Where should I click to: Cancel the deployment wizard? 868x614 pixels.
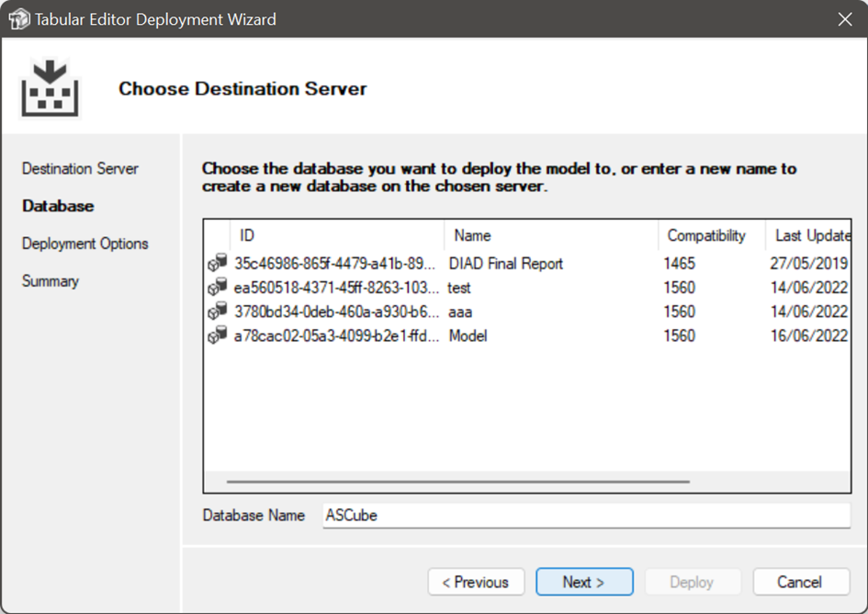point(799,582)
